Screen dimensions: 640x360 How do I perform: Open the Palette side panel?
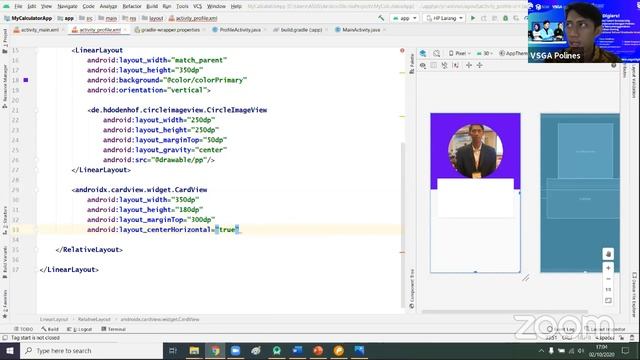click(x=411, y=64)
